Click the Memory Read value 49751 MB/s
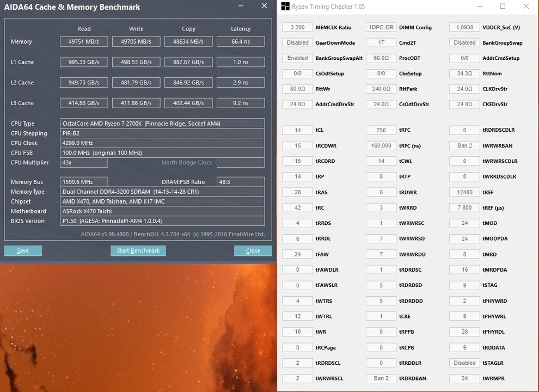Image resolution: width=539 pixels, height=392 pixels. (84, 41)
